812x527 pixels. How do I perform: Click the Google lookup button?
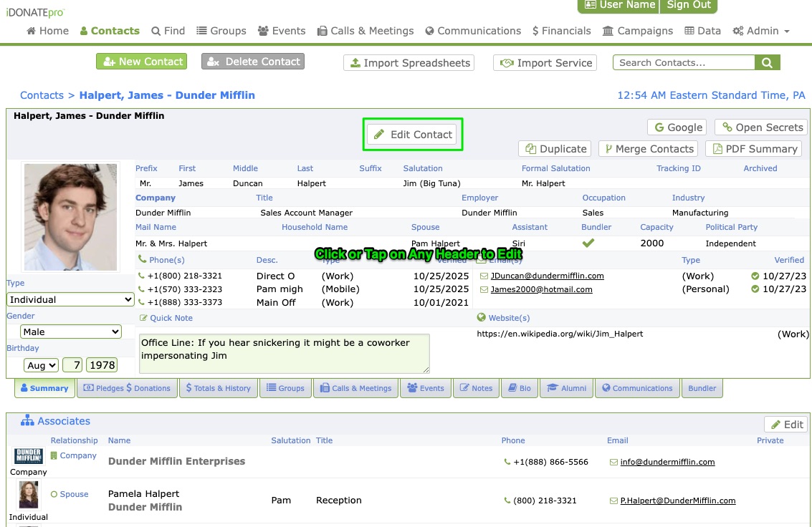[677, 127]
